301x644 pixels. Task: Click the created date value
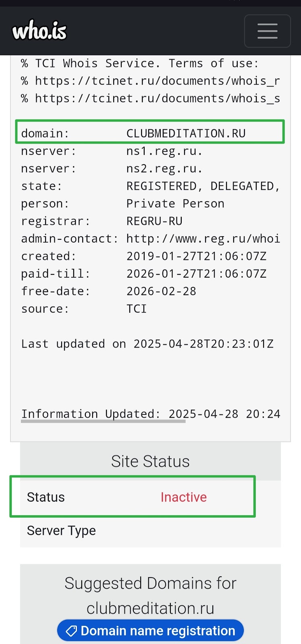pos(197,256)
